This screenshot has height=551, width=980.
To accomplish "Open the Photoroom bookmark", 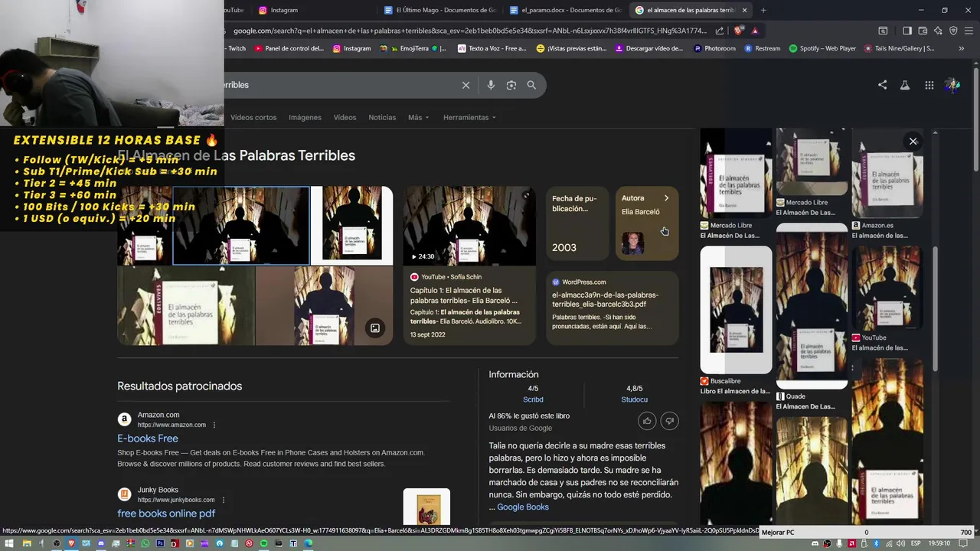I will pos(714,48).
